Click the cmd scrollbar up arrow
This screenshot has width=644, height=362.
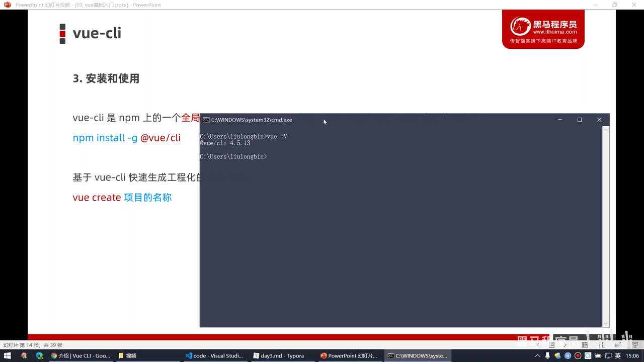coord(606,130)
